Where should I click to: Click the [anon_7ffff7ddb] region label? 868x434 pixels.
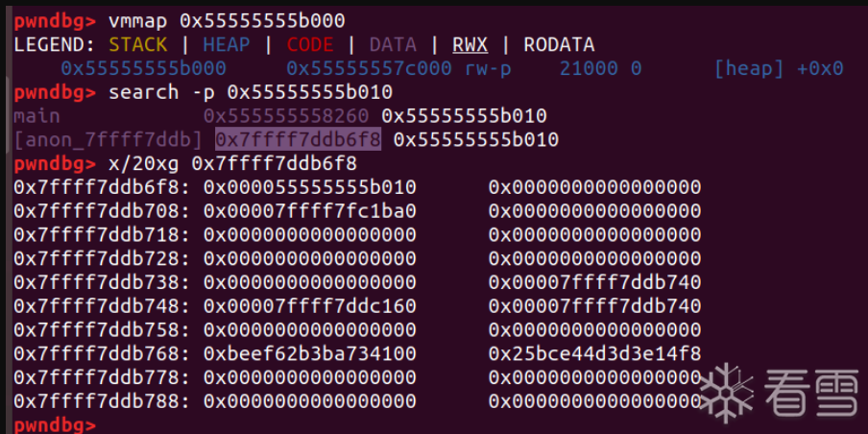click(108, 140)
